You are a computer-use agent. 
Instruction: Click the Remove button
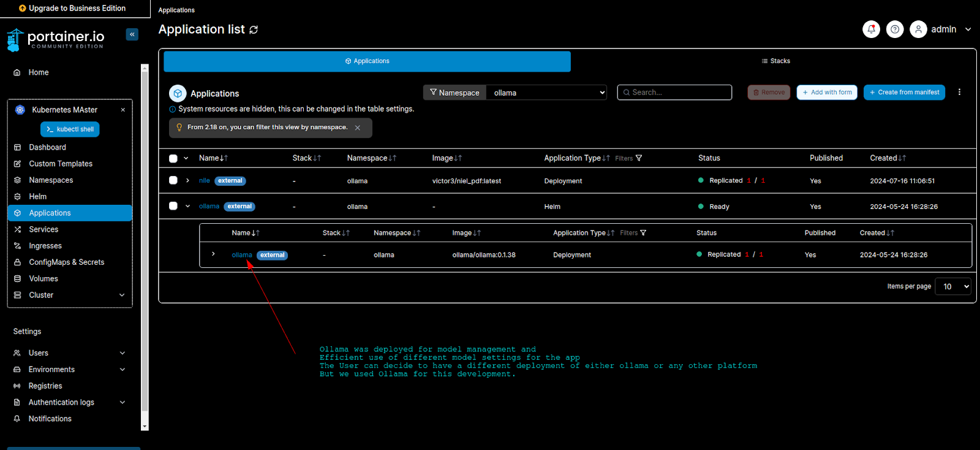[769, 93]
